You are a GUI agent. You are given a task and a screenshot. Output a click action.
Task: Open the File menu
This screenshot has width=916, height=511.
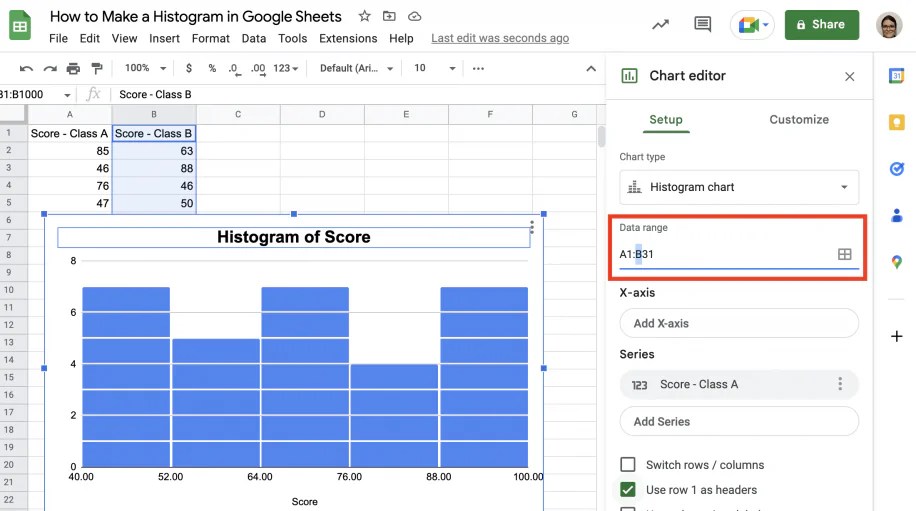(58, 39)
